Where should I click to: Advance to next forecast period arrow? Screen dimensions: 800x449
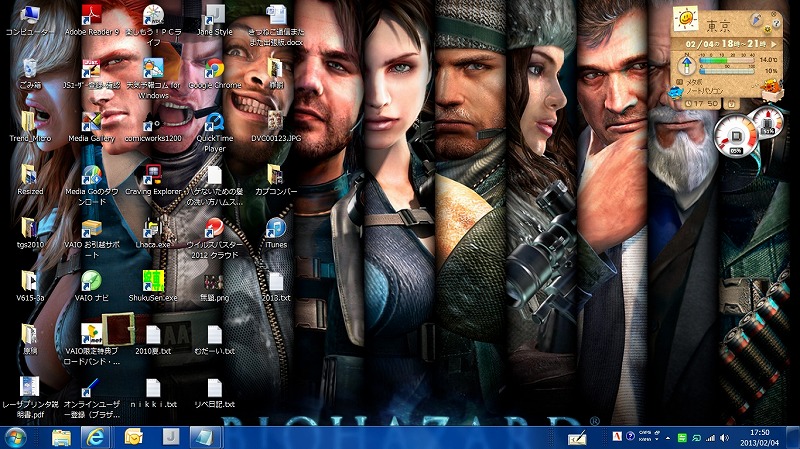tap(775, 44)
